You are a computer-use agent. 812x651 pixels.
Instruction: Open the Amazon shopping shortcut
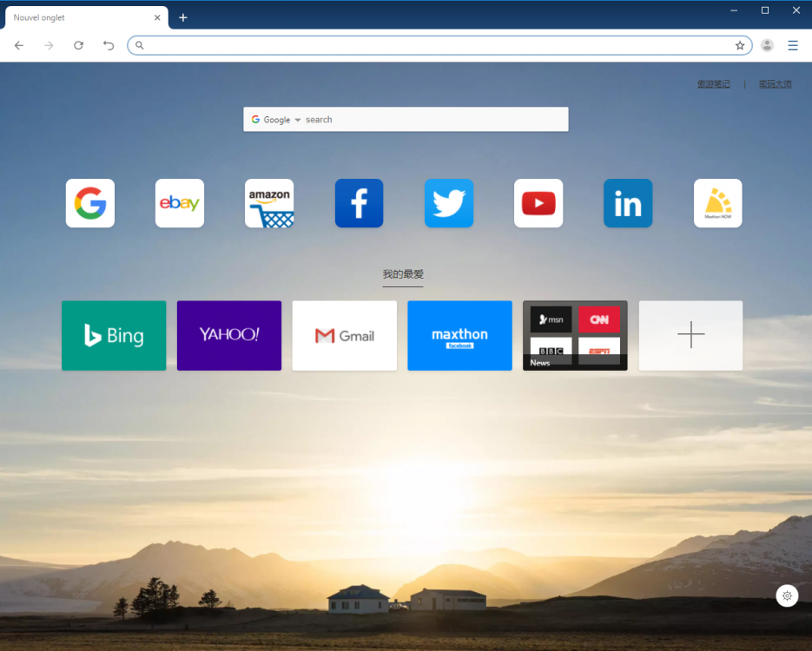coord(269,203)
